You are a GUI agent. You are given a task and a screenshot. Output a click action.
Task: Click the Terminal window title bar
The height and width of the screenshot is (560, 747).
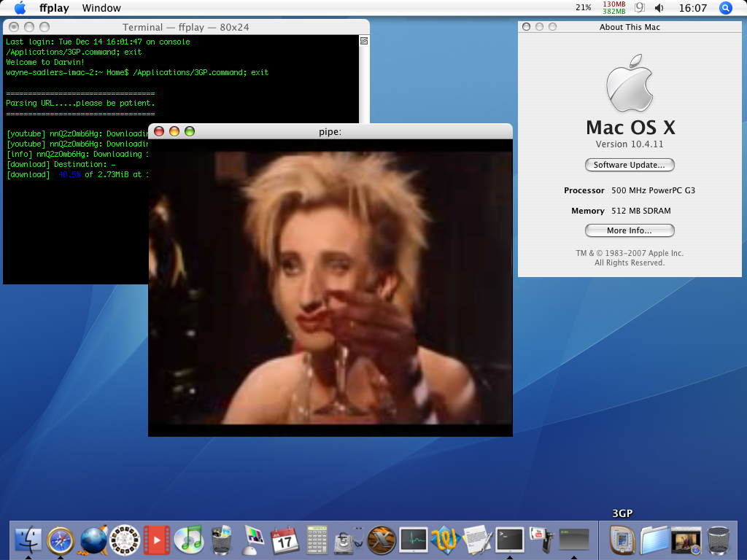186,27
